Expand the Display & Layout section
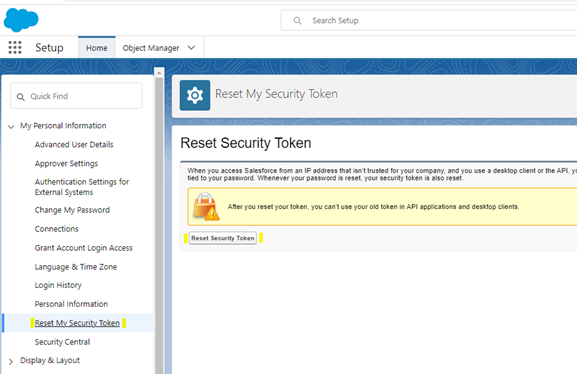577x374 pixels. pos(11,361)
